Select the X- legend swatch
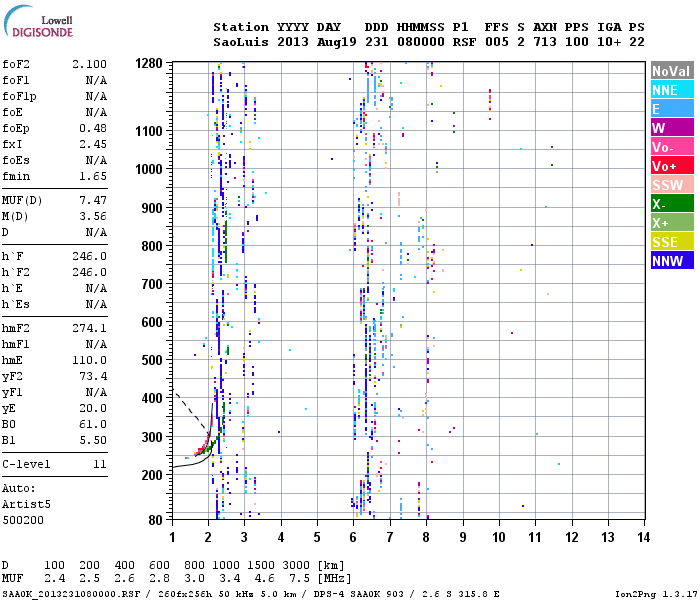 tap(672, 204)
